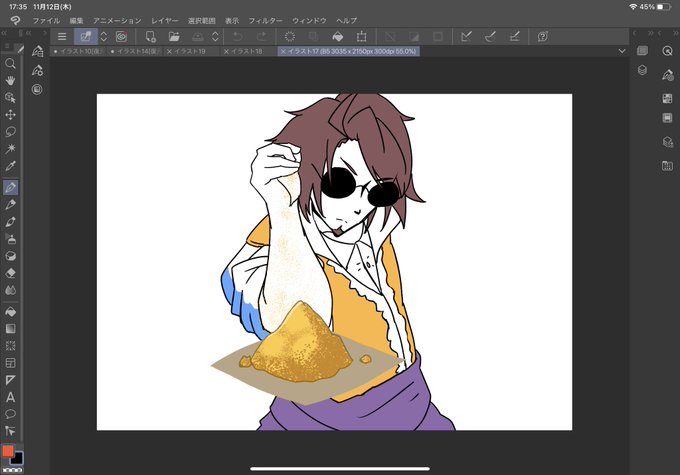Open the 編集 menu
This screenshot has height=475, width=680.
(x=76, y=20)
